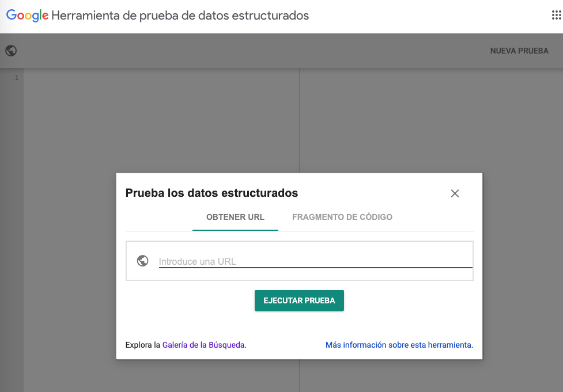This screenshot has height=392, width=563.
Task: Open Más información sobre esta herramienta
Action: pyautogui.click(x=399, y=345)
